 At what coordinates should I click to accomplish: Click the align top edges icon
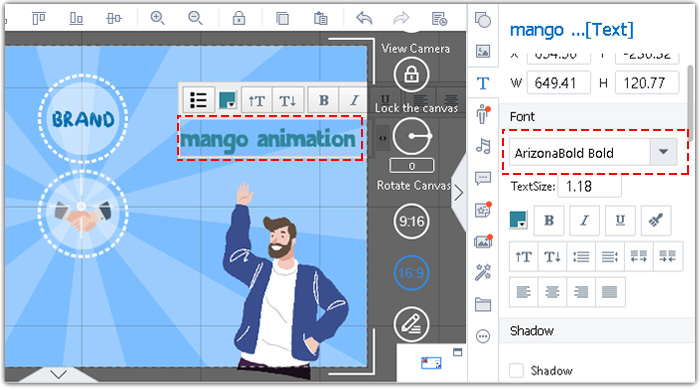point(38,18)
